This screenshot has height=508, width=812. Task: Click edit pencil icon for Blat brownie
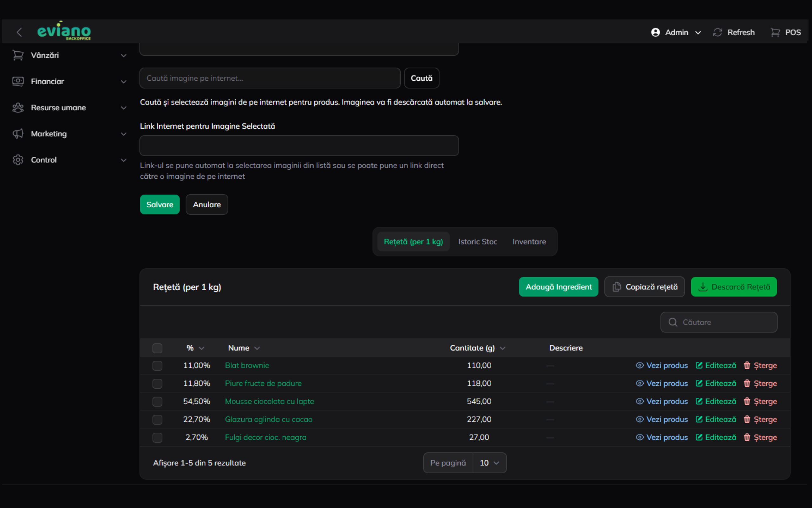pyautogui.click(x=699, y=365)
